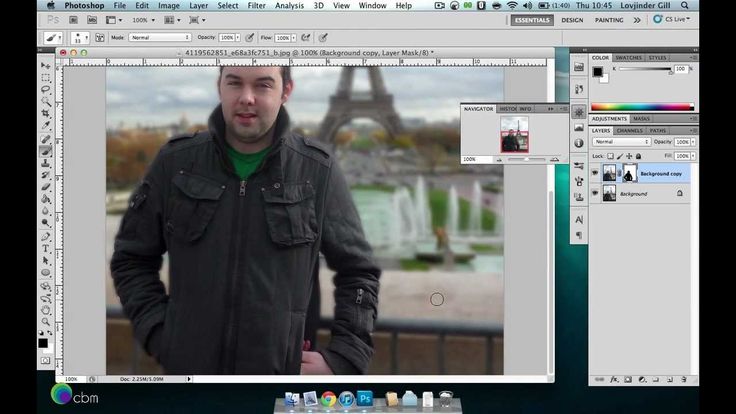Viewport: 736px width, 414px height.
Task: Launch Google Chrome from the dock
Action: pos(328,399)
